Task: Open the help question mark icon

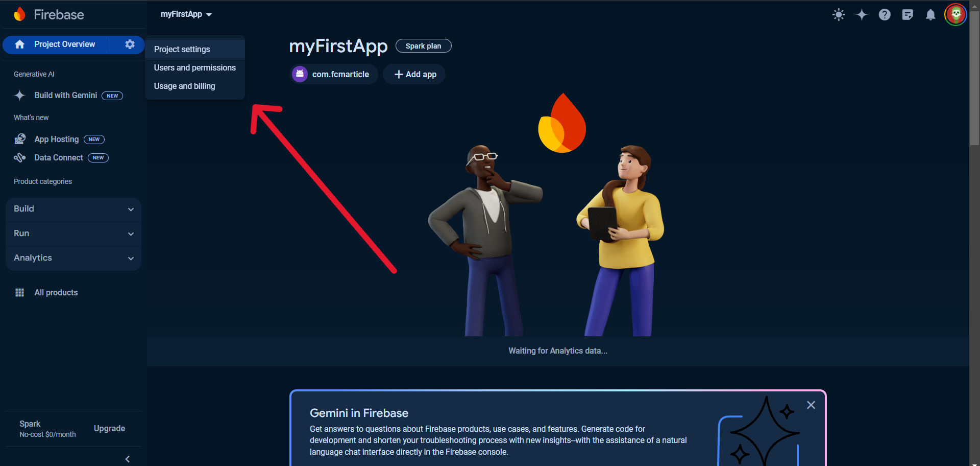Action: (x=885, y=15)
